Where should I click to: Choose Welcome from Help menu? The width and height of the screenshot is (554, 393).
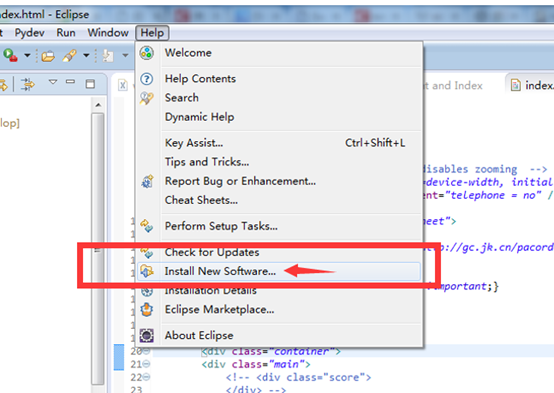(x=279, y=53)
